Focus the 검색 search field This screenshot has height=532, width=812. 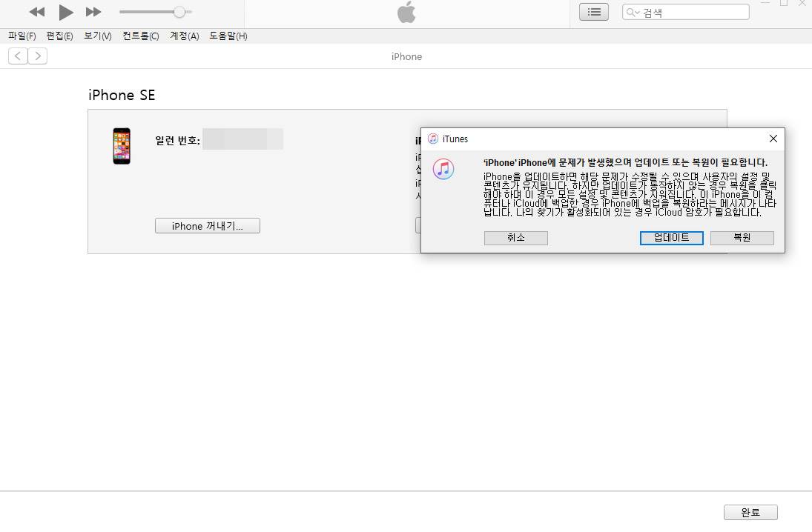tap(686, 12)
